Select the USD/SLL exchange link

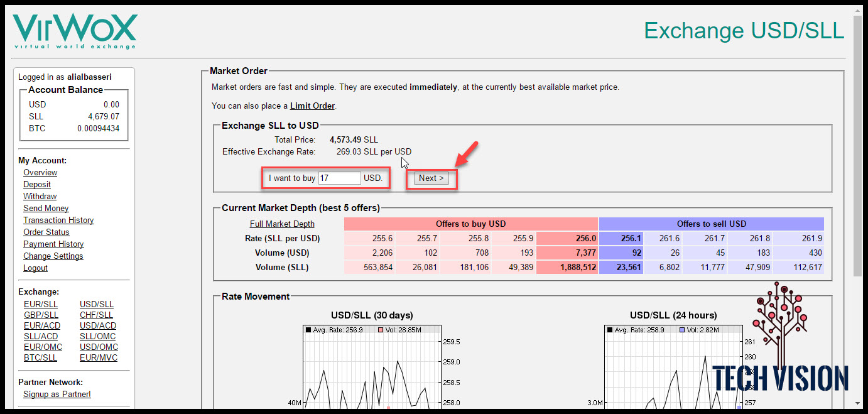[97, 304]
